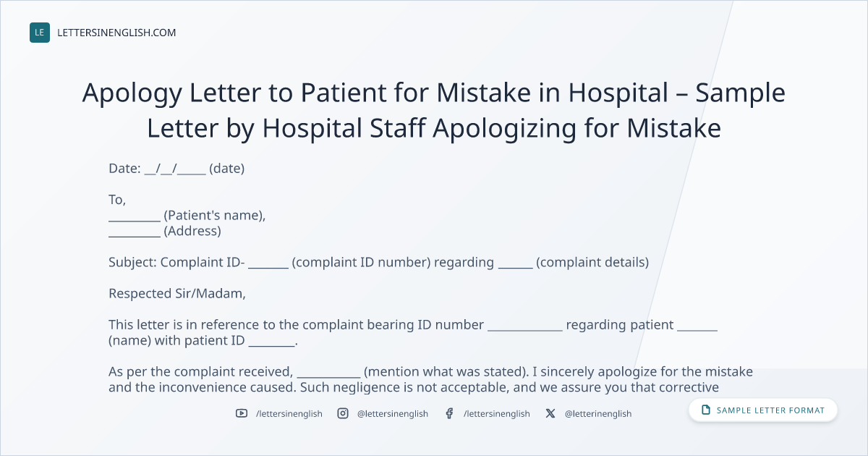Click the X (Twitter) icon
This screenshot has height=456, width=868.
pos(550,413)
